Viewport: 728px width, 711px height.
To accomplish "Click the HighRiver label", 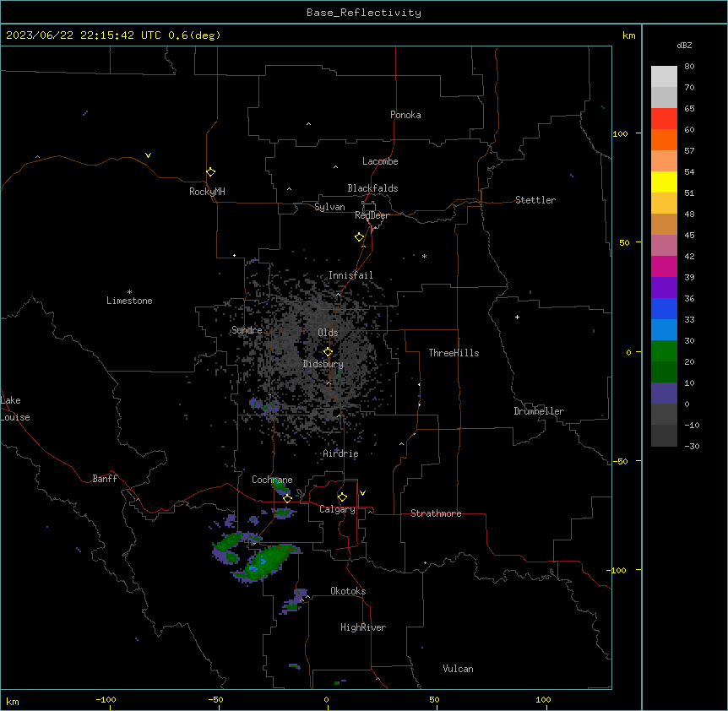I will pos(363,627).
